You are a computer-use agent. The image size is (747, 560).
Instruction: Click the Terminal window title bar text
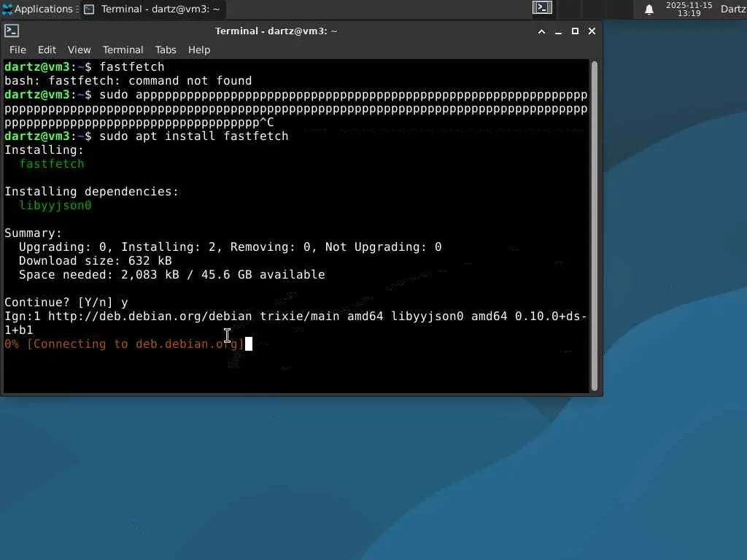pos(276,31)
